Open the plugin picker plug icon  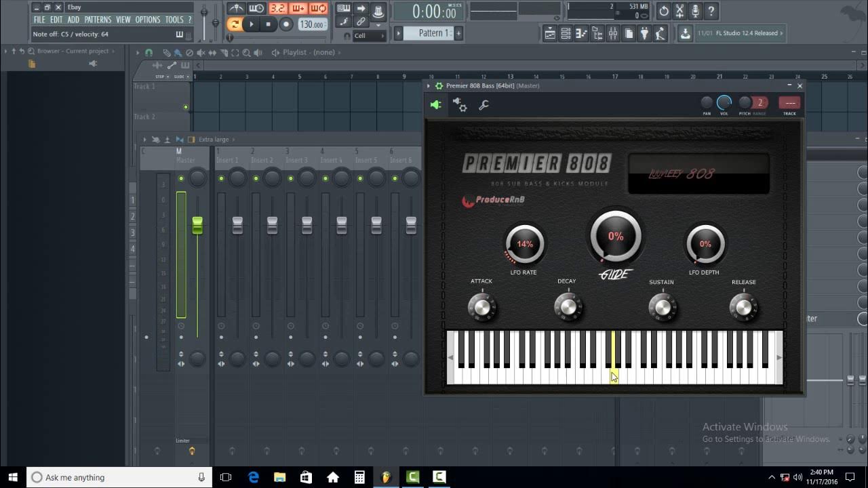tap(644, 33)
